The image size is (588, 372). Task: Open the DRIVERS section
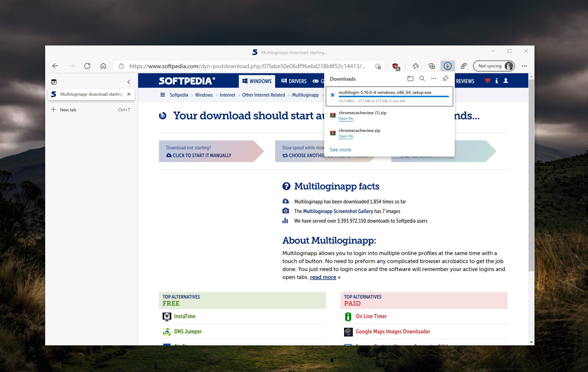pos(294,81)
